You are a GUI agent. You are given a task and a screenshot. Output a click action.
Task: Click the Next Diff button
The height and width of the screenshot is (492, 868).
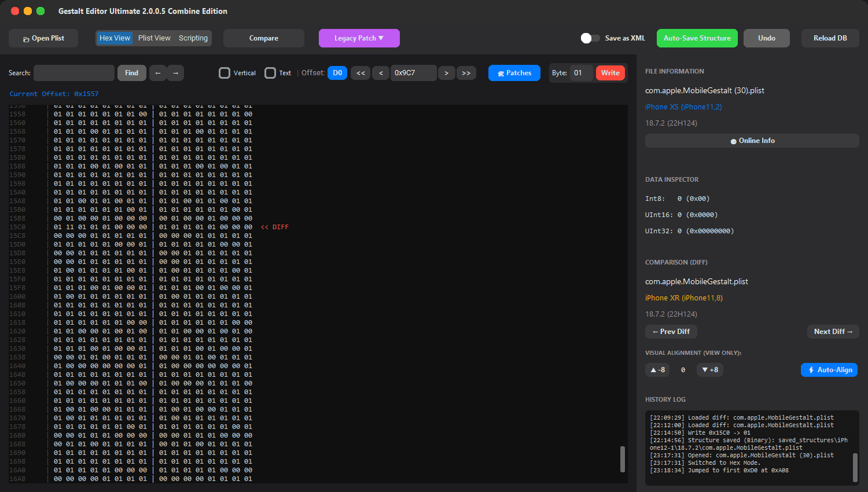[x=833, y=332]
